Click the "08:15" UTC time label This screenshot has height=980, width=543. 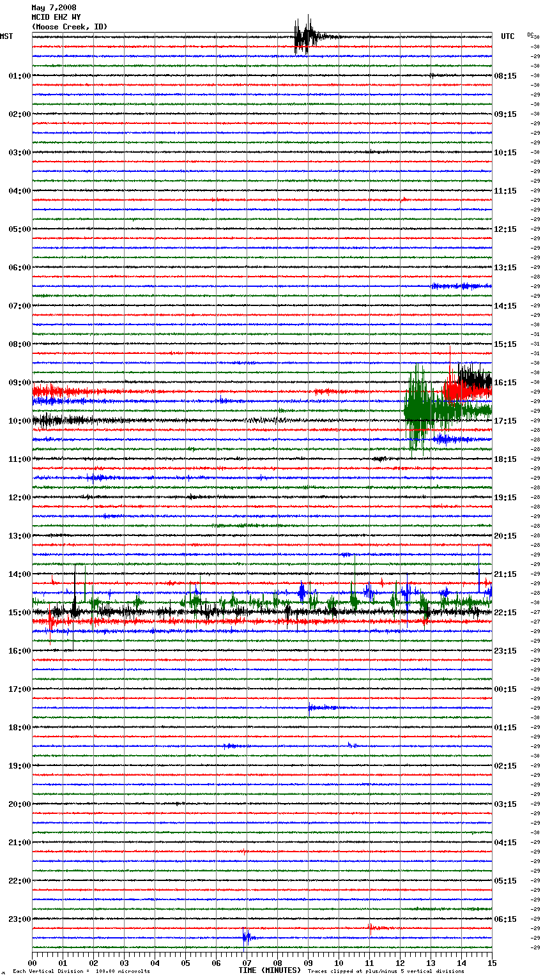505,76
